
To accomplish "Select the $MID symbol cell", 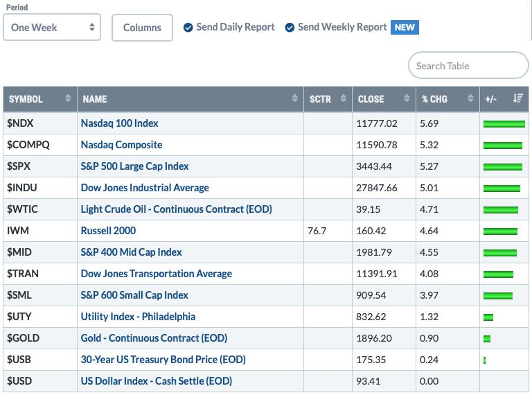I will coord(40,252).
